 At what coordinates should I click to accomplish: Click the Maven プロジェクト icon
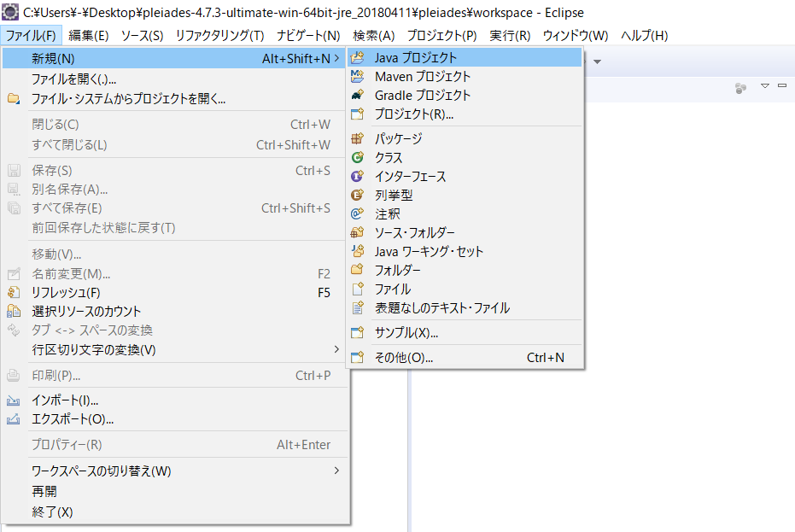pos(358,77)
